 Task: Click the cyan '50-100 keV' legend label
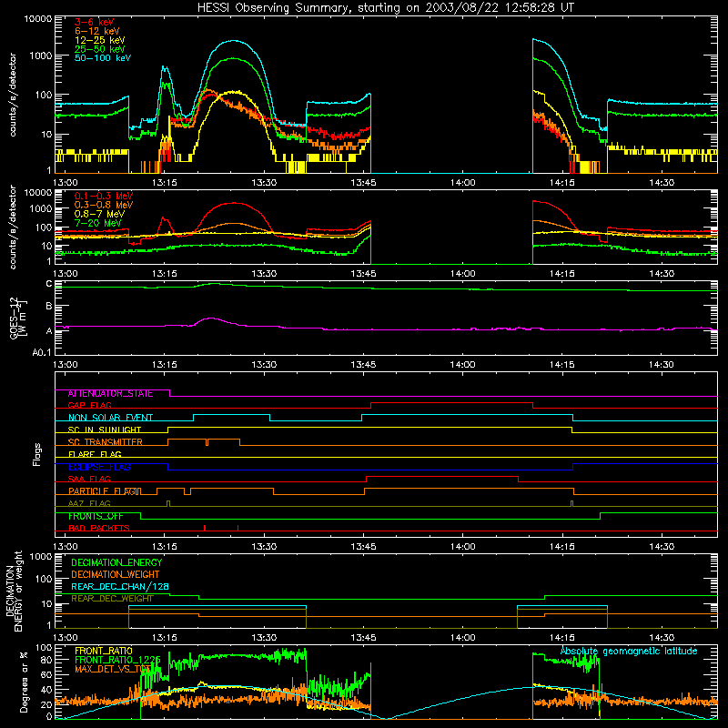(x=103, y=58)
